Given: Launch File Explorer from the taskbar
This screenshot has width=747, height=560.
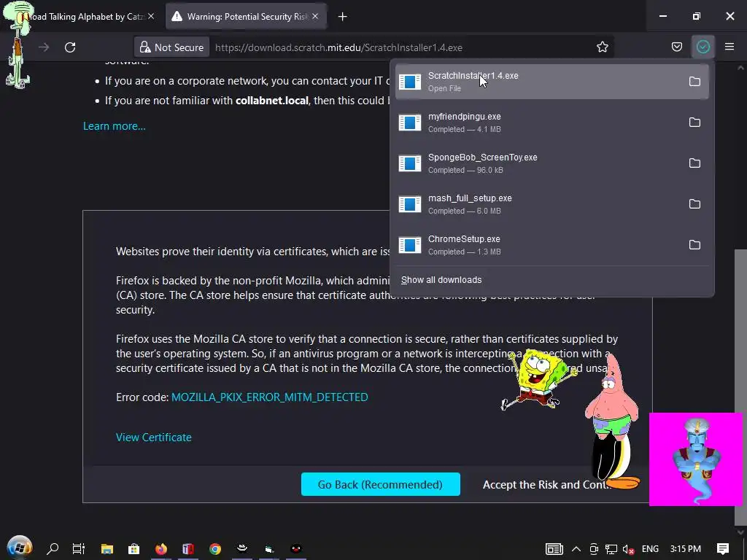Looking at the screenshot, I should pyautogui.click(x=107, y=548).
